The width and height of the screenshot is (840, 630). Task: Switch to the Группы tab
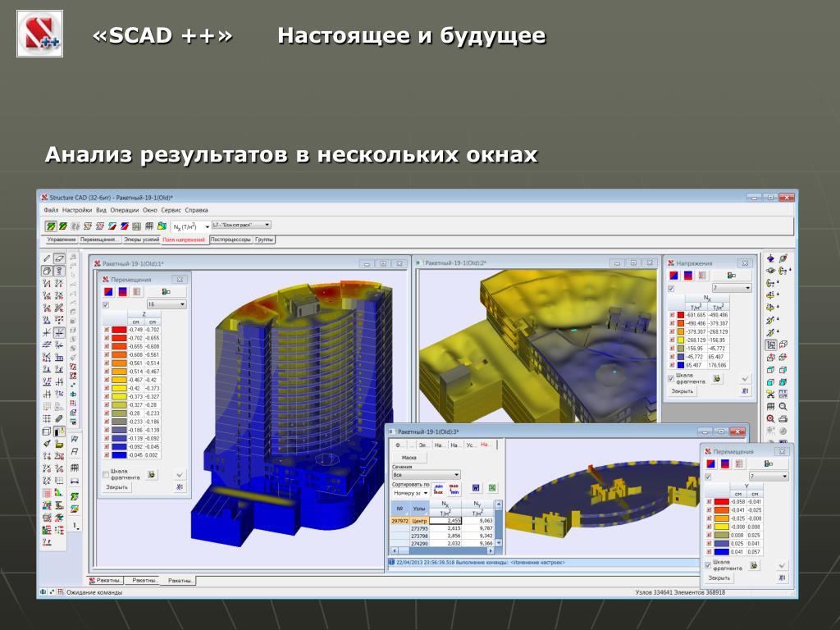(263, 240)
